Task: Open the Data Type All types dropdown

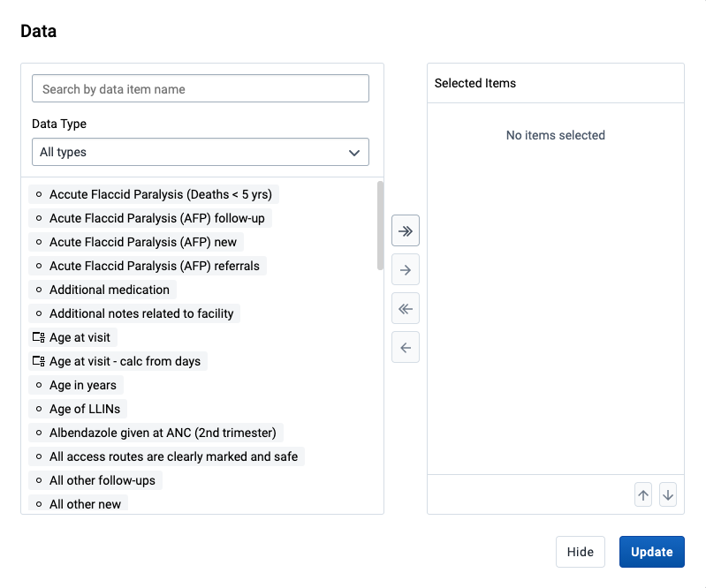Action: [201, 152]
